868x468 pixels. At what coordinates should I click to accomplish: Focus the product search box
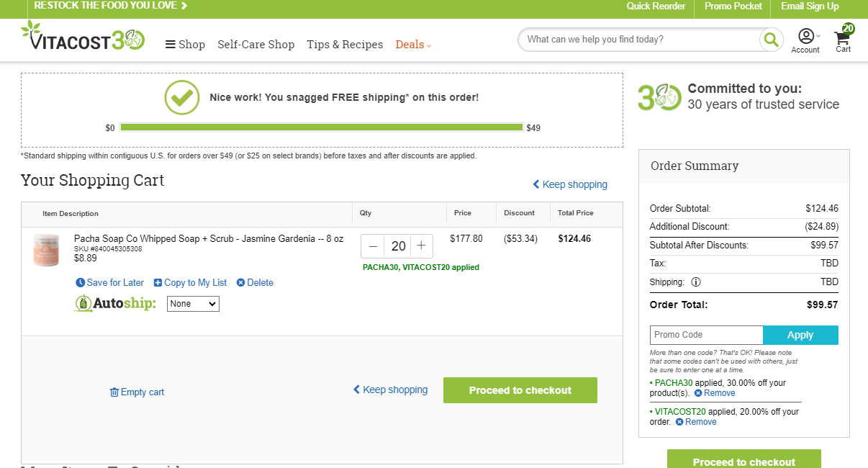coord(639,40)
